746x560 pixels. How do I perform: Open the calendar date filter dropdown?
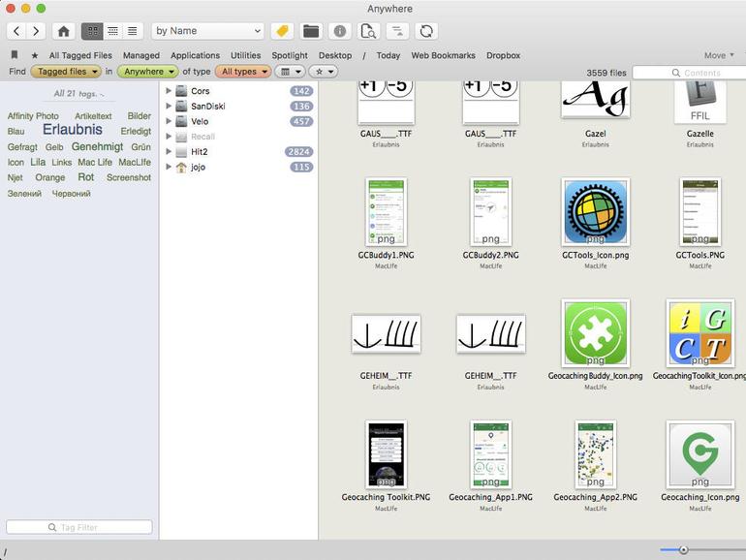[x=291, y=72]
